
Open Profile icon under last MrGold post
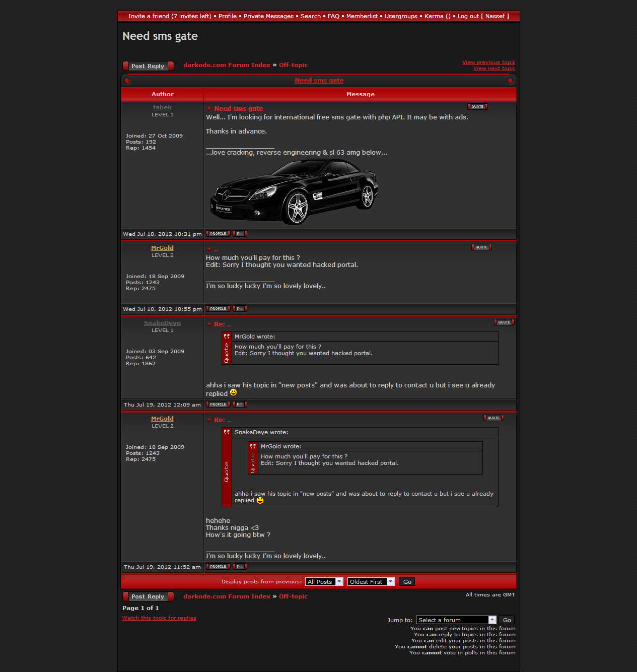click(218, 567)
